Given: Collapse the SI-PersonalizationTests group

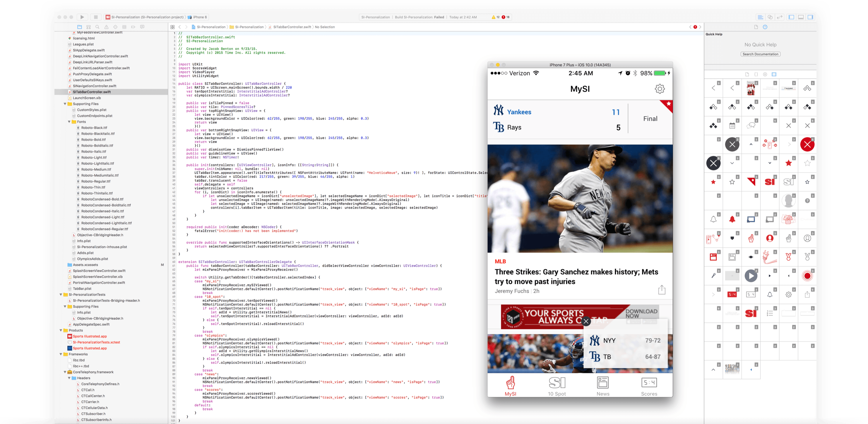Looking at the screenshot, I should [61, 295].
